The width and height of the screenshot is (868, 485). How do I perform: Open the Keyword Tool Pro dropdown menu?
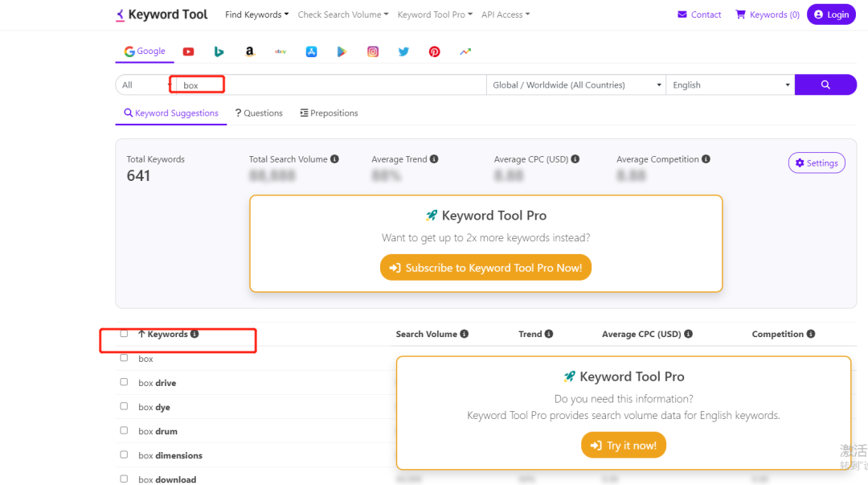435,14
